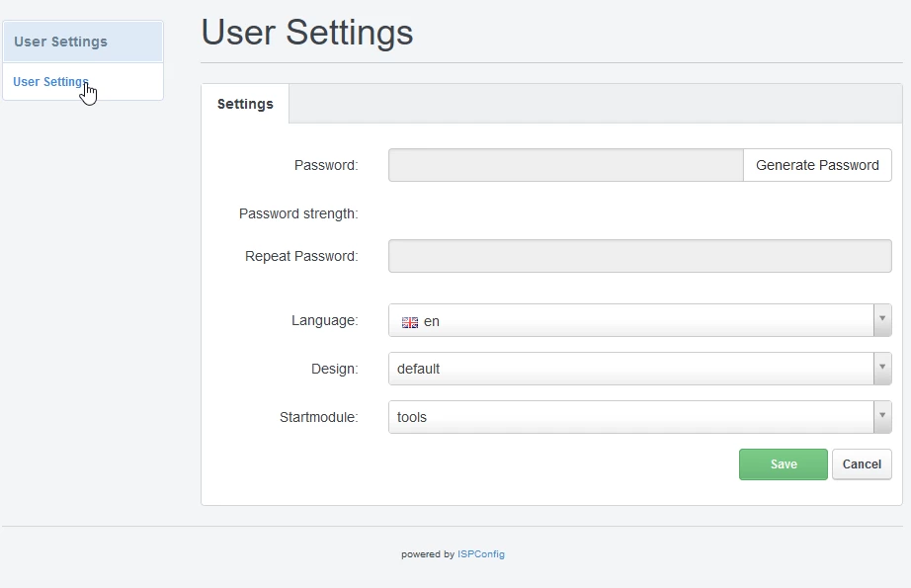Click the User Settings page heading
The width and height of the screenshot is (911, 588).
306,33
